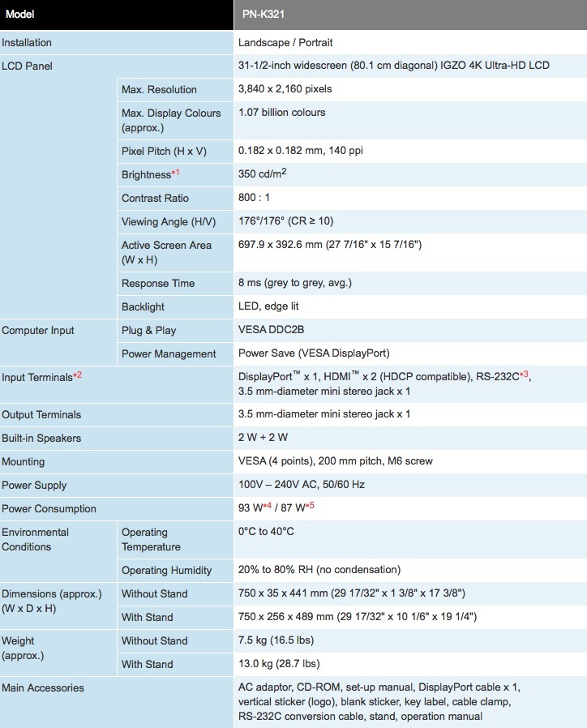The image size is (587, 728).
Task: Select the 'Power Save (VESA DisplayPort)' value
Action: 314,353
